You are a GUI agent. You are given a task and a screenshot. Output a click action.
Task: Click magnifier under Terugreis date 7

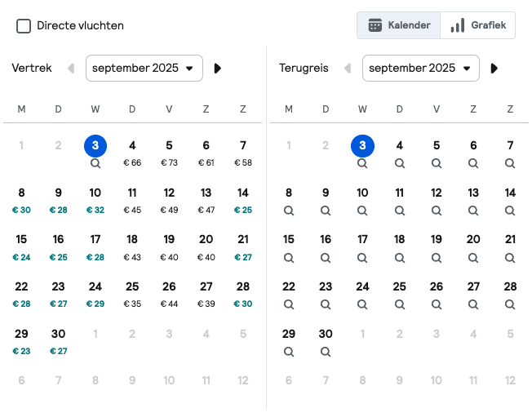click(510, 163)
